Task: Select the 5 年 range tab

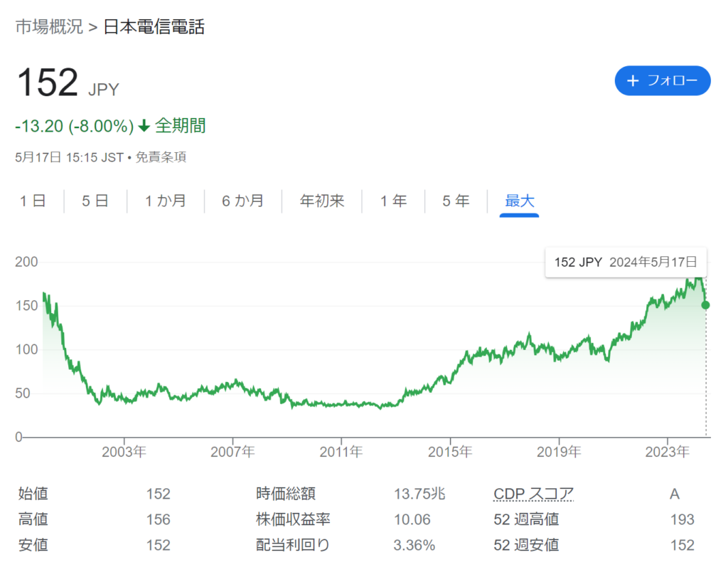Action: pyautogui.click(x=456, y=201)
